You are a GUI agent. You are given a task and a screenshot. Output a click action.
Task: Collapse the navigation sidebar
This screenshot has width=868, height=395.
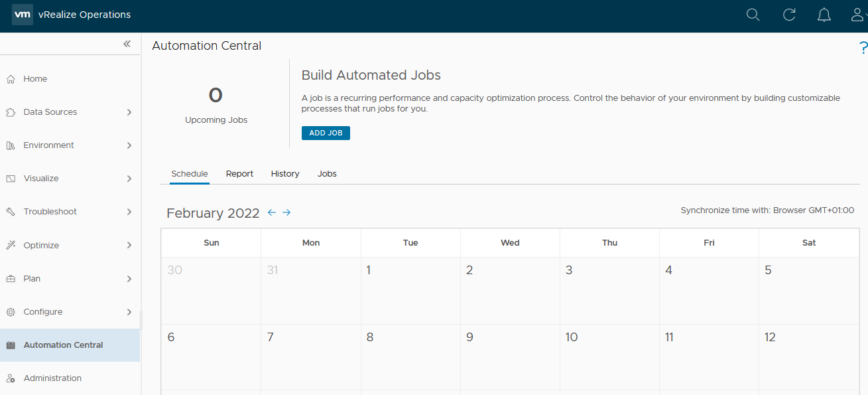127,43
